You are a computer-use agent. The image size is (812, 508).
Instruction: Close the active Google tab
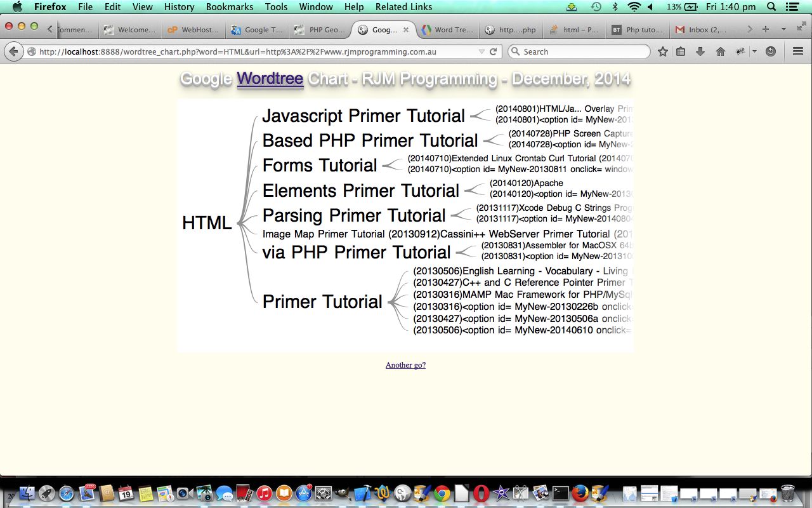[x=406, y=30]
